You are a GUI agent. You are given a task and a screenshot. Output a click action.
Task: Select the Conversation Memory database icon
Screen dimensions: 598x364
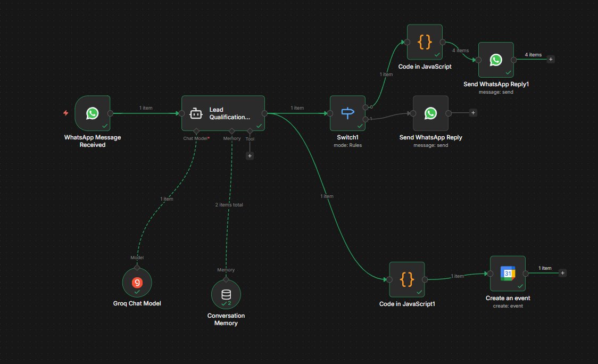coord(226,294)
